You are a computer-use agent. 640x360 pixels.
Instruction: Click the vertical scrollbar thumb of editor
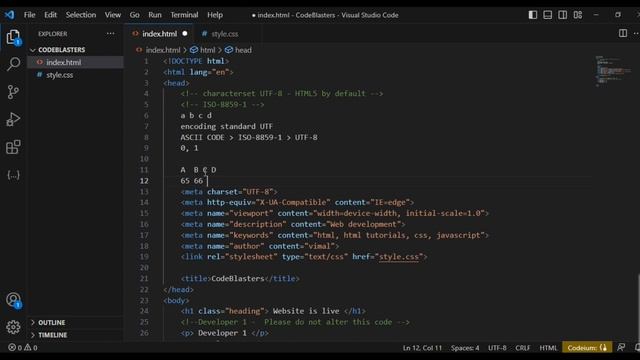638,308
